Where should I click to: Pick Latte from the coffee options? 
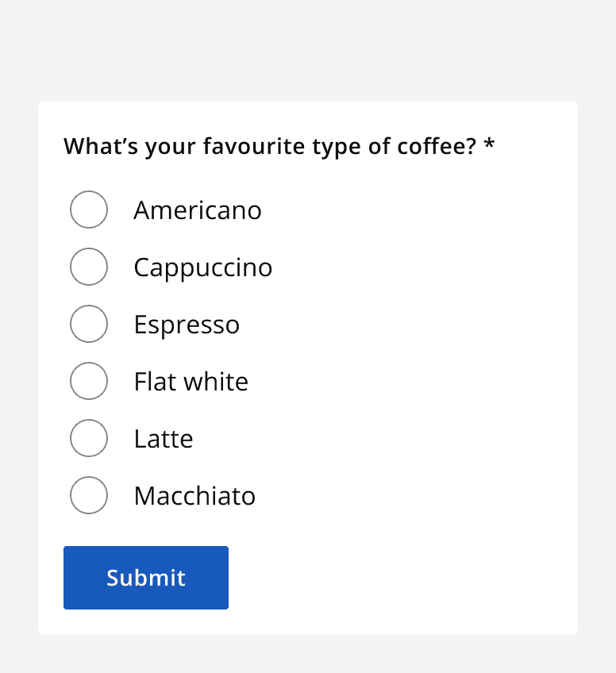click(89, 438)
